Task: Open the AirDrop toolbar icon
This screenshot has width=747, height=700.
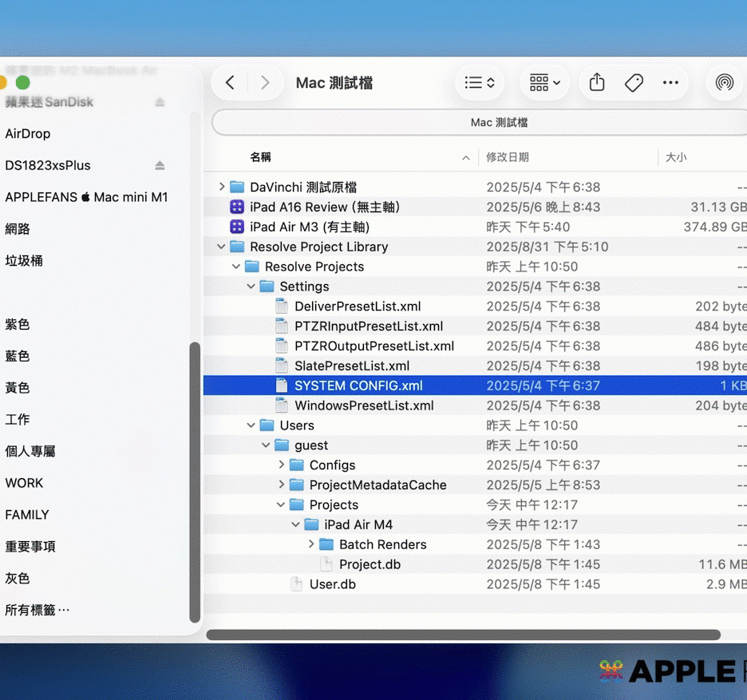Action: (724, 83)
